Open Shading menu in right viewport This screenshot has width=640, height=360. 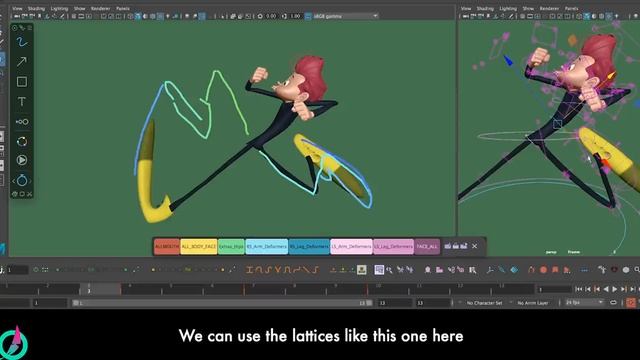point(485,8)
